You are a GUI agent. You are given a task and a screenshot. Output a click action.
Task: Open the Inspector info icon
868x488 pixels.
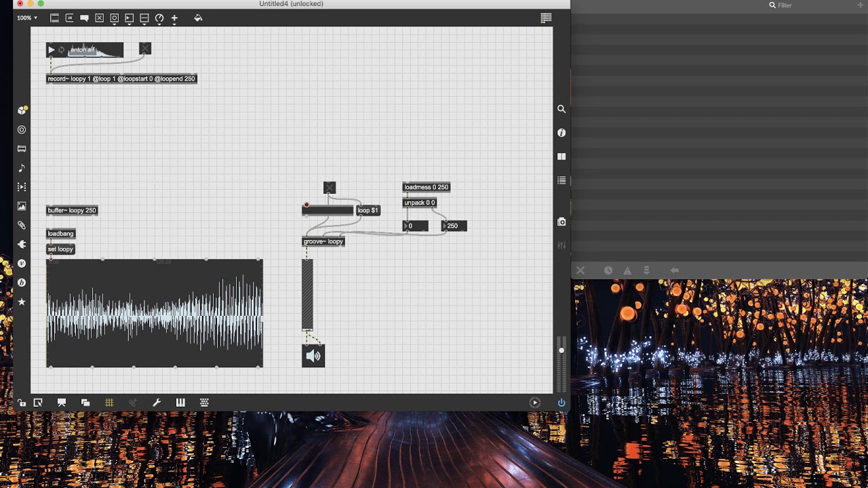tap(561, 133)
